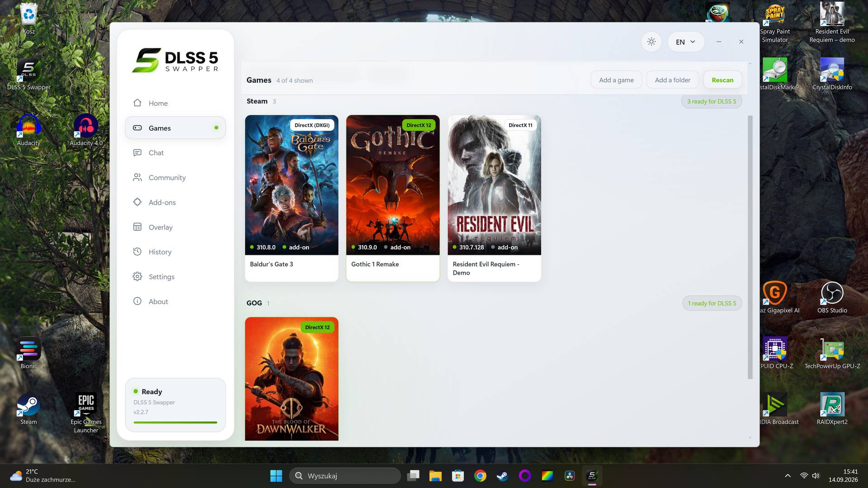Image resolution: width=868 pixels, height=488 pixels.
Task: Click the GOG section heading
Action: 254,303
